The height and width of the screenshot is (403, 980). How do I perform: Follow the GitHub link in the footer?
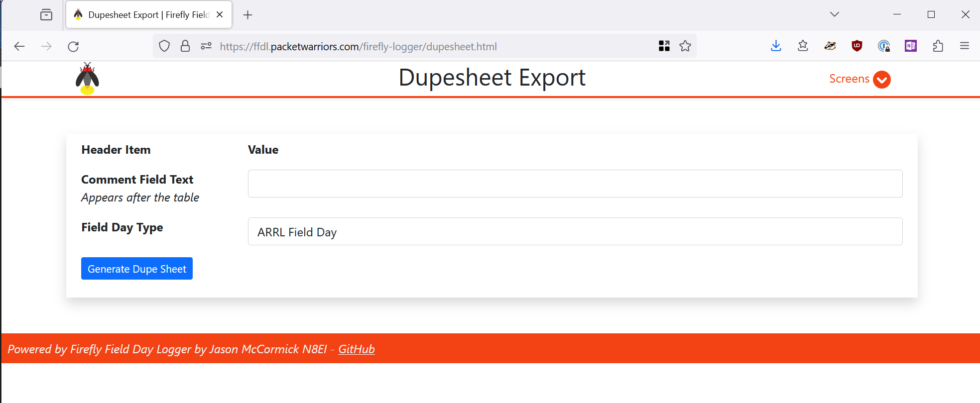coord(356,349)
